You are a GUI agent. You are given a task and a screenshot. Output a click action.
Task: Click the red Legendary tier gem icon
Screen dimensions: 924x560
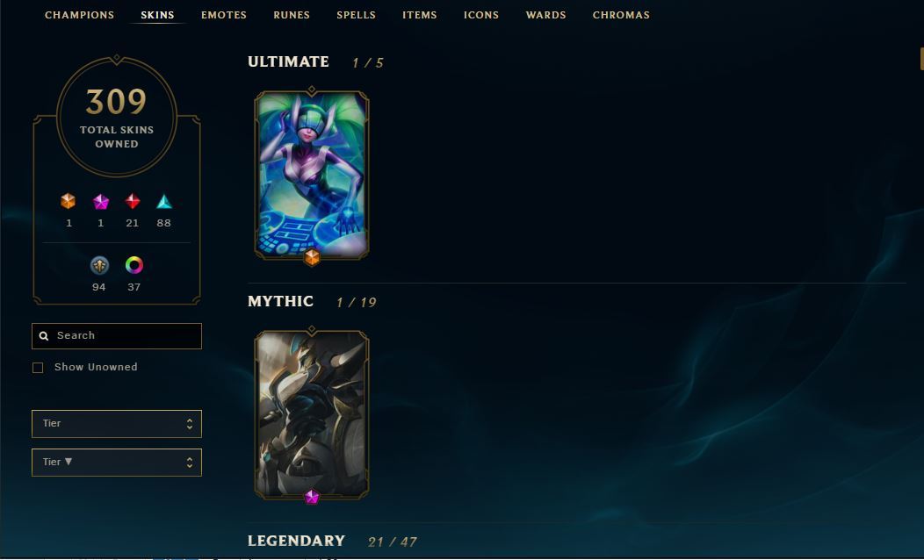pyautogui.click(x=133, y=201)
